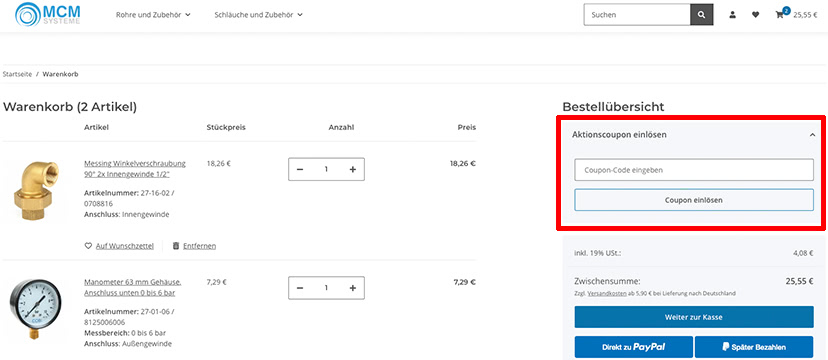This screenshot has width=828, height=360.
Task: Click the Warenkorb (2 Artikel) heading
Action: click(70, 107)
